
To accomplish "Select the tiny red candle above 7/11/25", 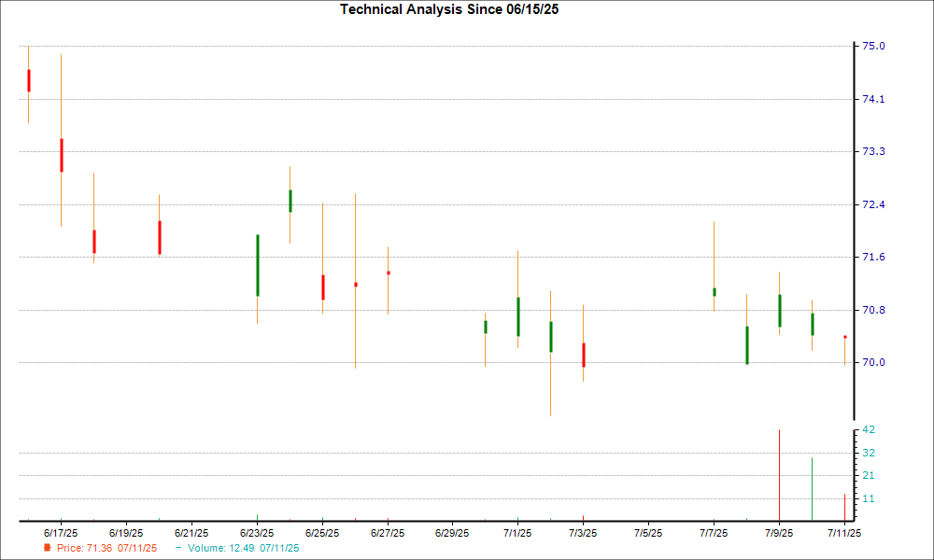I will [844, 337].
